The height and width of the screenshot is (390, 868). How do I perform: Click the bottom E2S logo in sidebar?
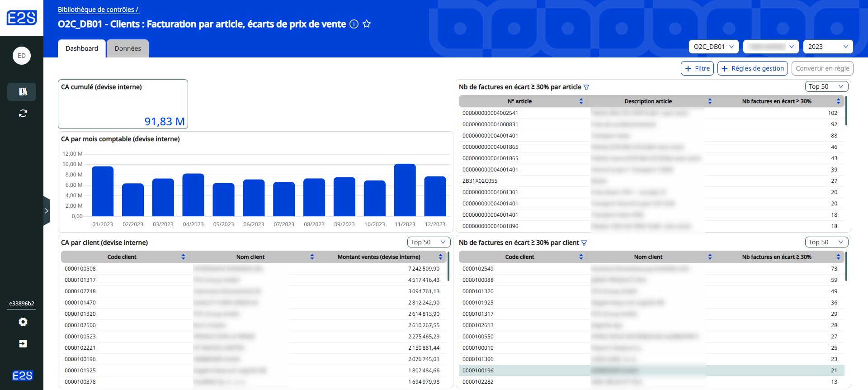point(22,376)
